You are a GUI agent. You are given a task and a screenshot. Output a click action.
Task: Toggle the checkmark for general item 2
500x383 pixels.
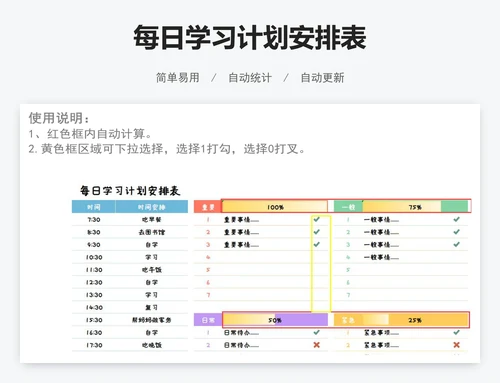pyautogui.click(x=456, y=232)
